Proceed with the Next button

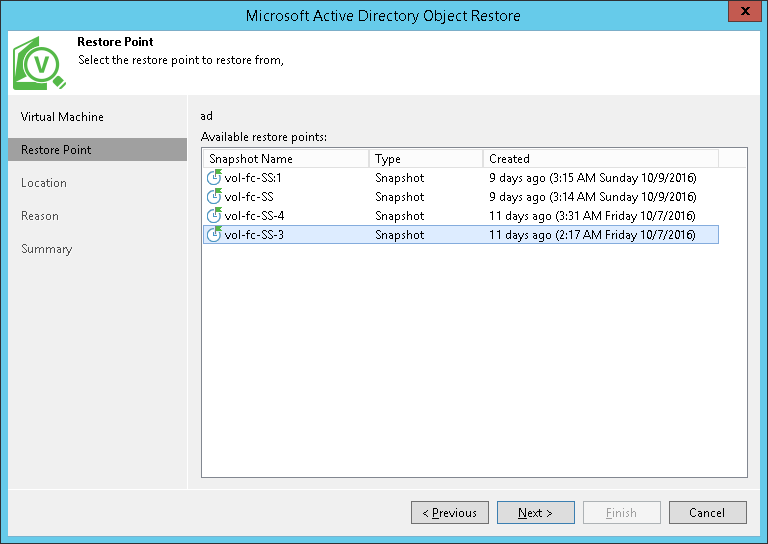click(x=536, y=512)
